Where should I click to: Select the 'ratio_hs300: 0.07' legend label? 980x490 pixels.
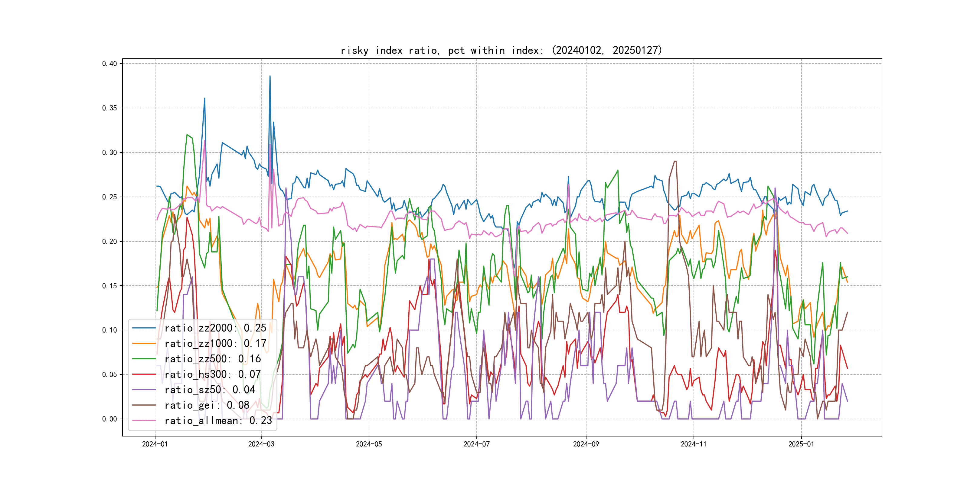tap(212, 374)
